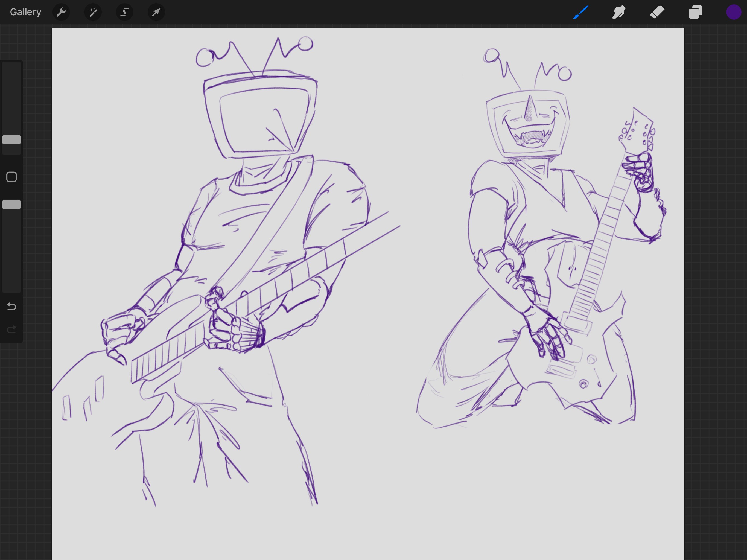
Task: Select the Brush tool
Action: pos(581,13)
